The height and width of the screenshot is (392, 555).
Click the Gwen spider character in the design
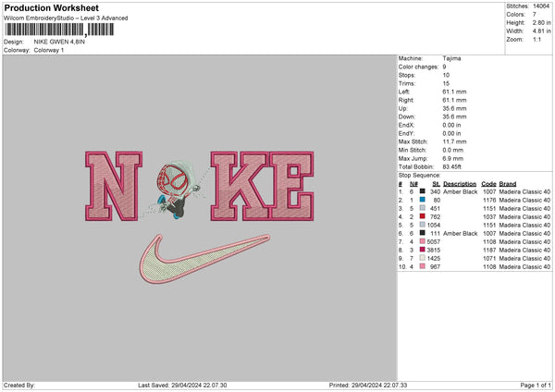pos(176,189)
